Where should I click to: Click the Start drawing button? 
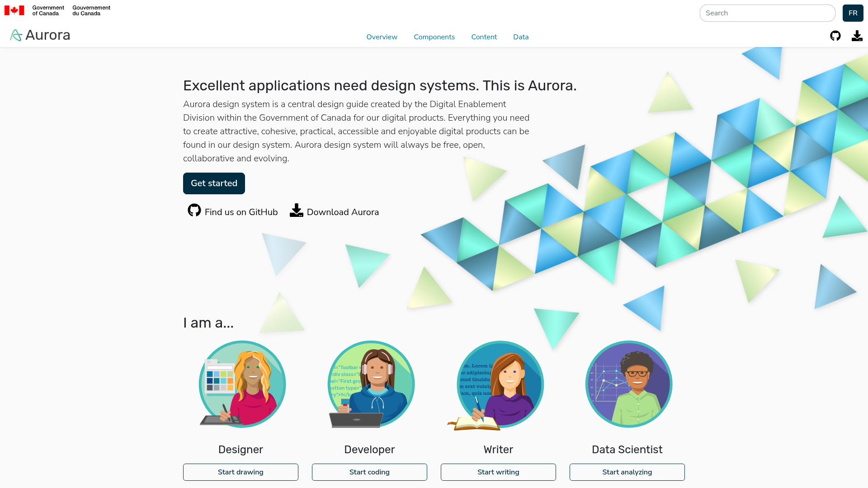(241, 472)
